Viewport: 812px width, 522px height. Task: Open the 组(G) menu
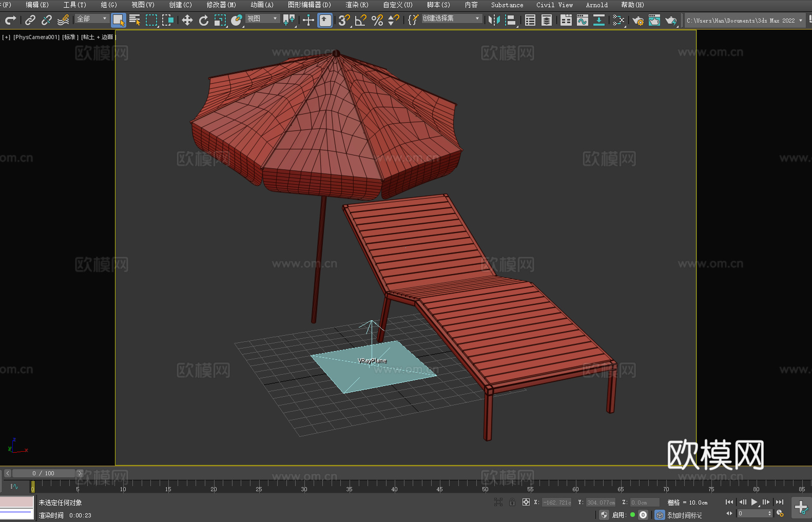click(x=109, y=5)
